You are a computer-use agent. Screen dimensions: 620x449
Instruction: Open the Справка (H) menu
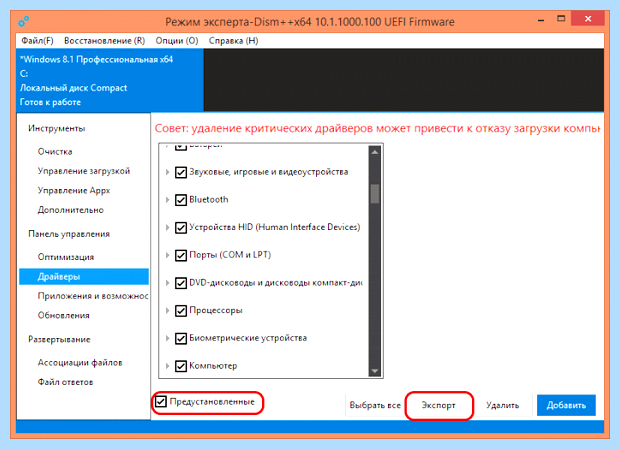(x=233, y=41)
